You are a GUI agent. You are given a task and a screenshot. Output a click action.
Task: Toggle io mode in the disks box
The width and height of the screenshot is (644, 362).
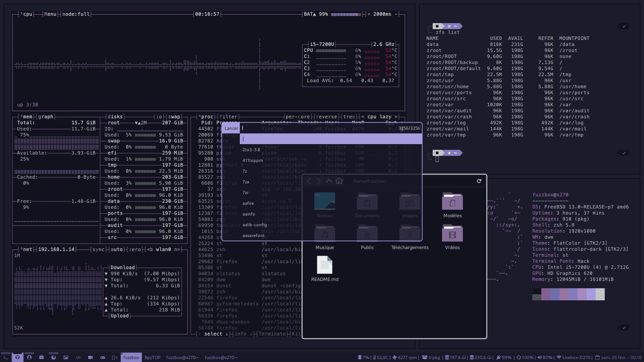pos(159,117)
